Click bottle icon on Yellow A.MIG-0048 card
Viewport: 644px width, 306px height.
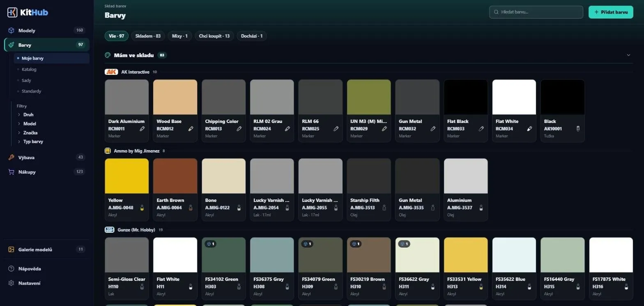pos(142,208)
